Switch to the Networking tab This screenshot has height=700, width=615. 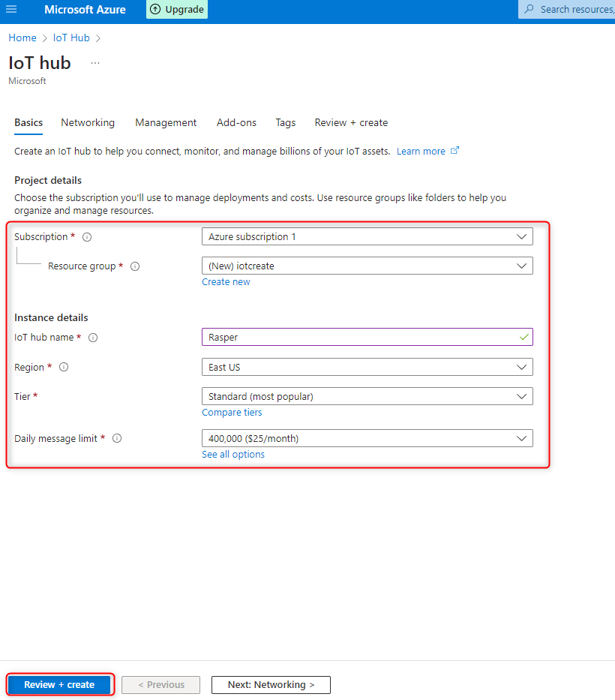[x=88, y=123]
